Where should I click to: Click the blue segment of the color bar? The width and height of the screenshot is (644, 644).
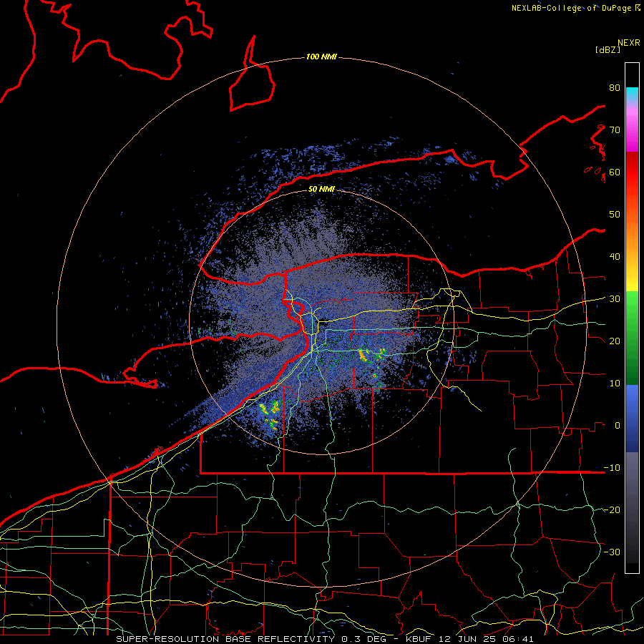(632, 418)
